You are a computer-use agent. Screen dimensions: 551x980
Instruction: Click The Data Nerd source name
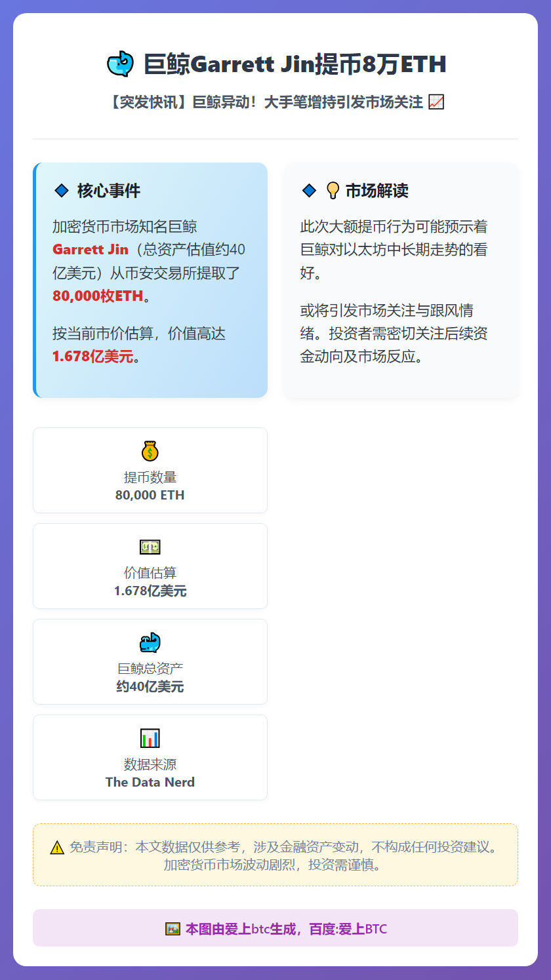coord(150,782)
